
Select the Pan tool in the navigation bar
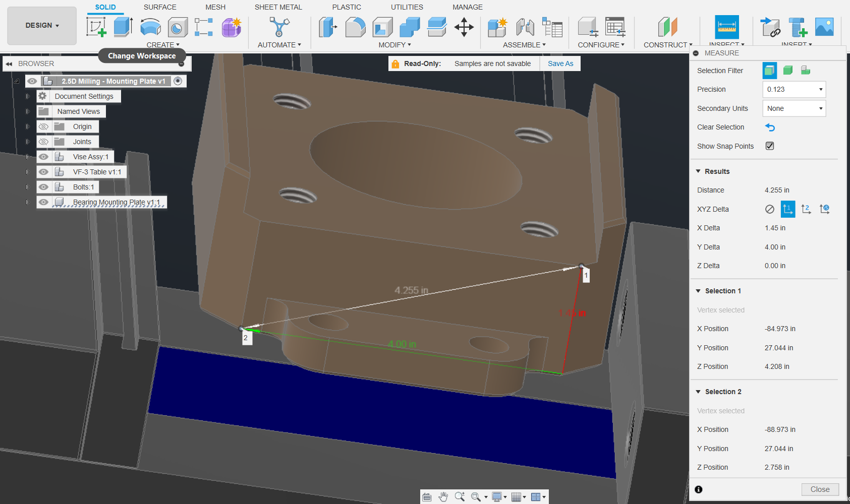(x=443, y=497)
